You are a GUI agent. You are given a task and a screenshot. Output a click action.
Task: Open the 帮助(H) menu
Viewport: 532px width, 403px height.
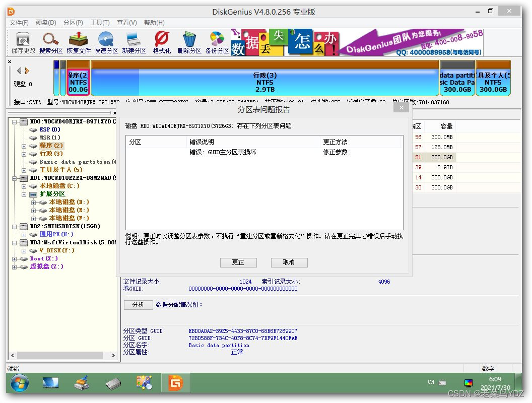(154, 22)
